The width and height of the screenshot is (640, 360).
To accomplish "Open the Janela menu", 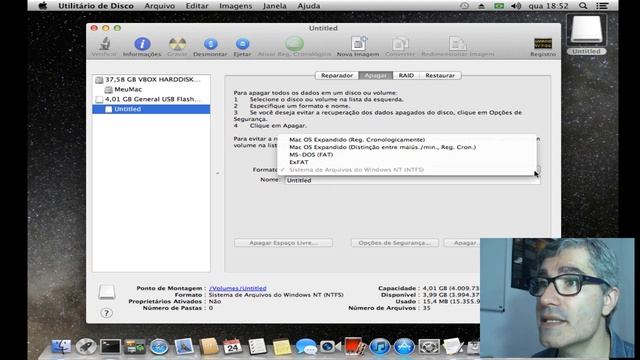I will [275, 6].
